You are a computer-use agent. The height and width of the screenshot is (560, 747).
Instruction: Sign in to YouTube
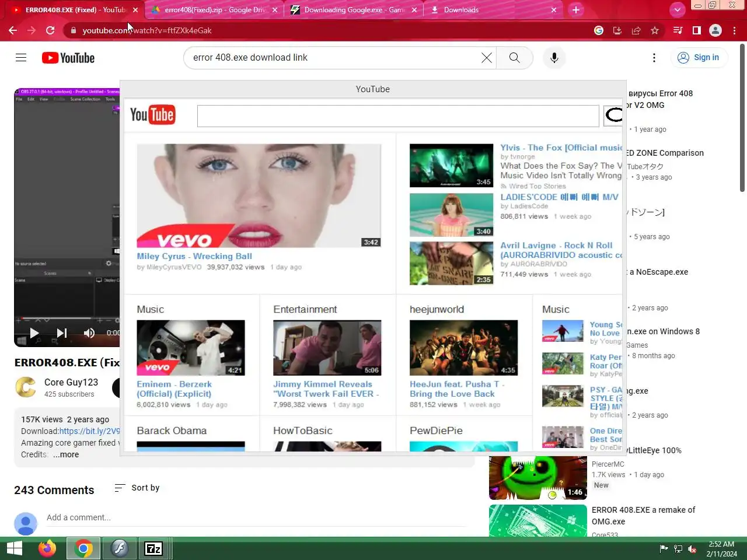click(x=699, y=57)
